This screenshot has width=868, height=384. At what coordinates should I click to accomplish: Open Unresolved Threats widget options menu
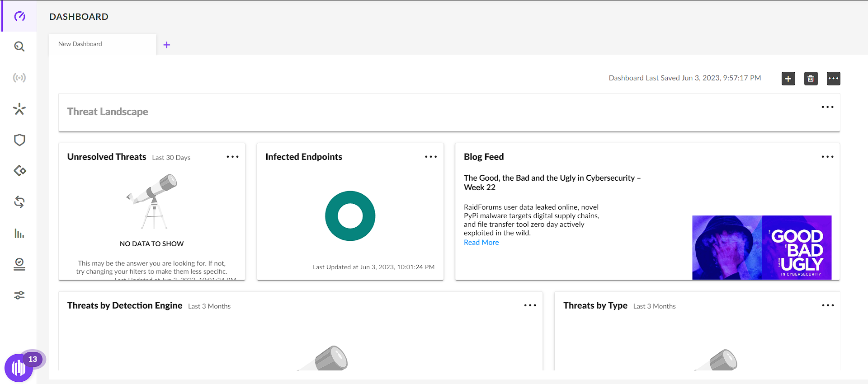pos(232,157)
